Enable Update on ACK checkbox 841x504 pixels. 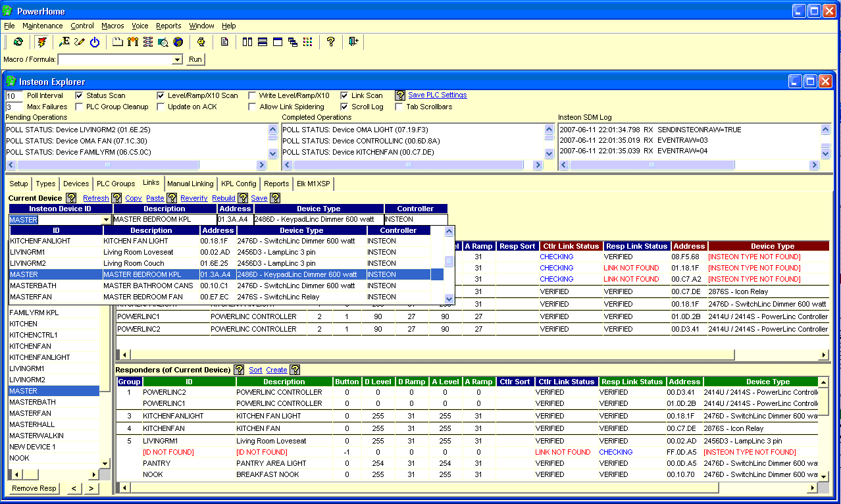[161, 107]
